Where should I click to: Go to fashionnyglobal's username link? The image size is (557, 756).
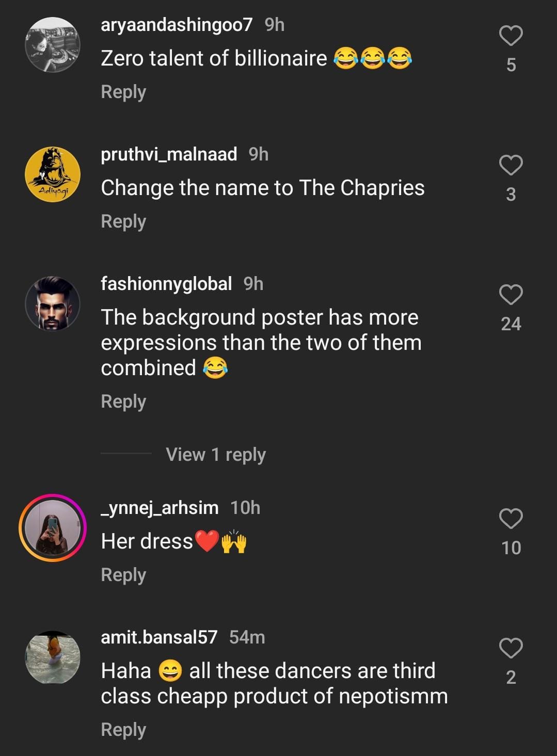coord(166,284)
